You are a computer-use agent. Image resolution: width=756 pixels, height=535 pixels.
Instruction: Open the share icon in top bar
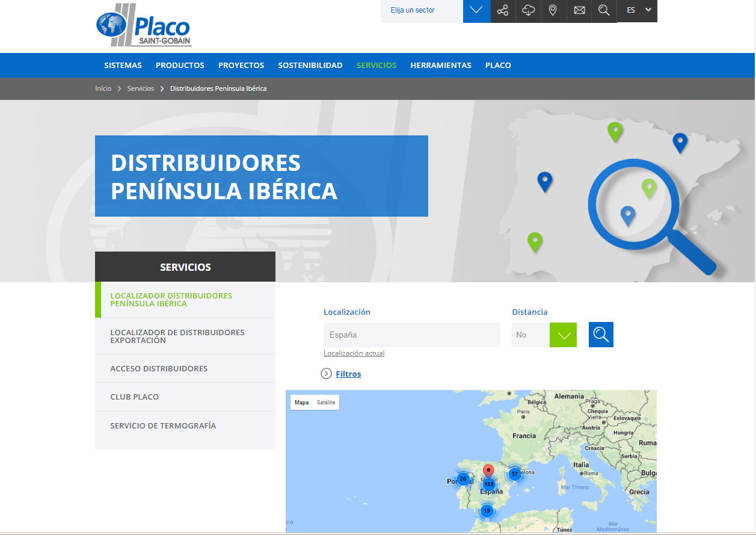click(503, 10)
